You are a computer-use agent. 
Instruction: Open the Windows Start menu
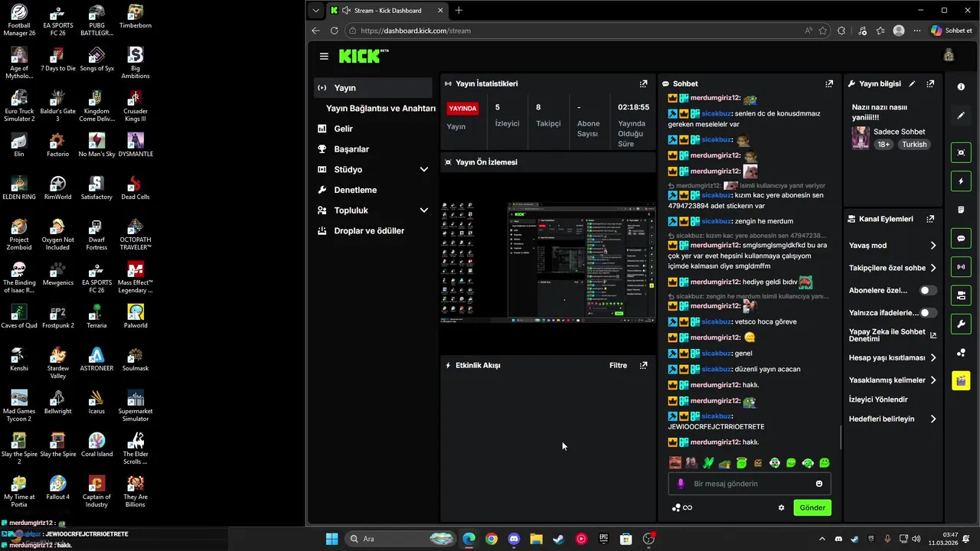[x=332, y=539]
